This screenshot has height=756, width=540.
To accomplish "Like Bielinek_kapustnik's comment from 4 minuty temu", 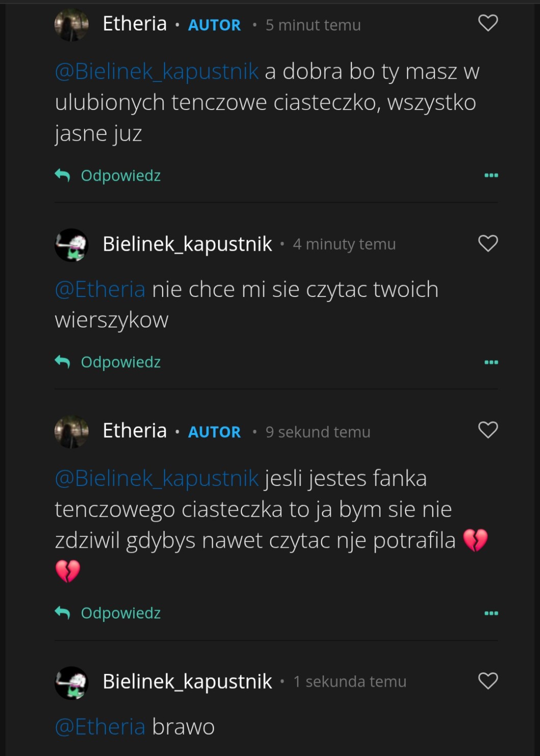I will coord(488,244).
